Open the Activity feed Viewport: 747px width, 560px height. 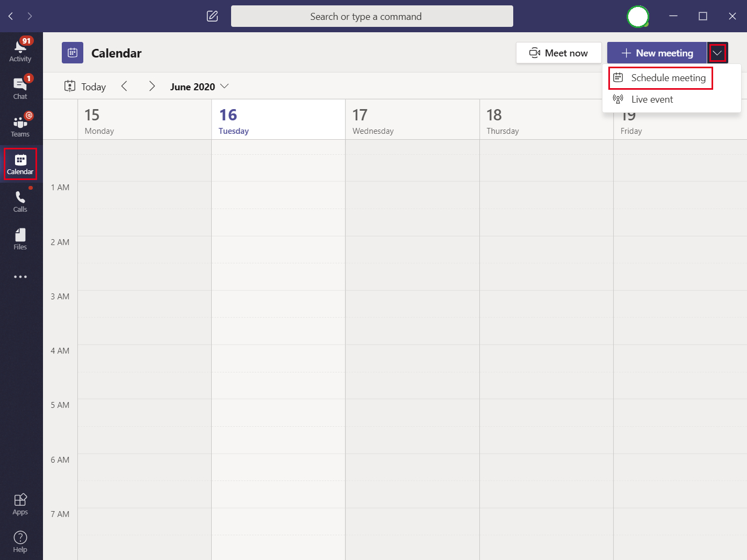(20, 51)
